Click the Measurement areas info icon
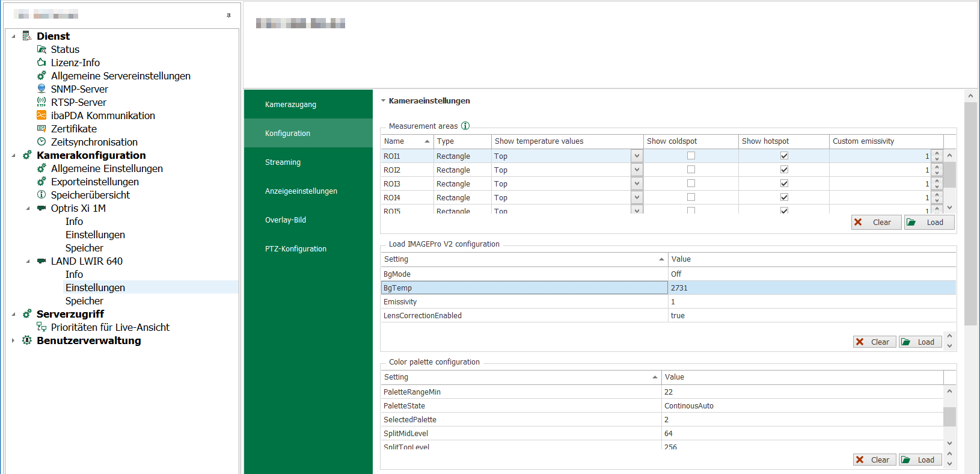 click(x=465, y=126)
